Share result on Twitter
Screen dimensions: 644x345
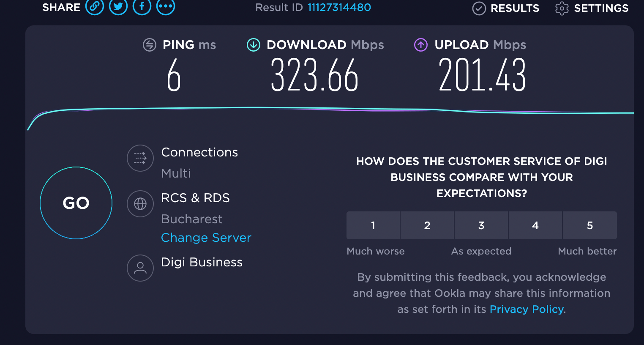pos(118,7)
